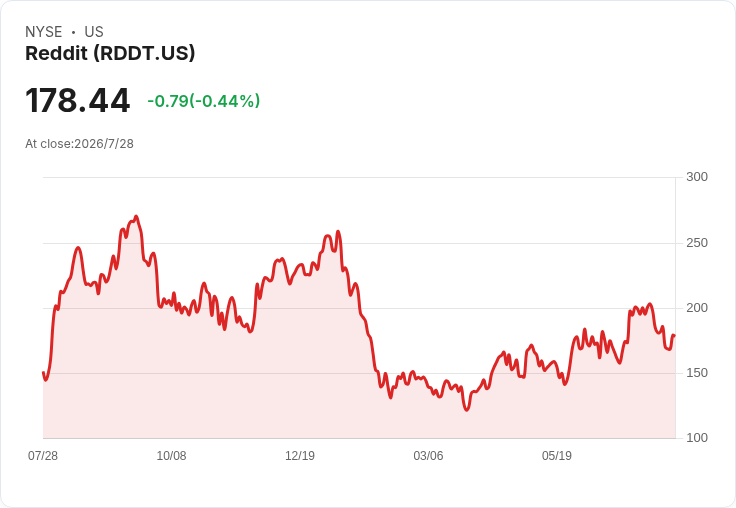Open the Reddit (RDDT.US) stock title
Viewport: 736px width, 508px height.
110,53
